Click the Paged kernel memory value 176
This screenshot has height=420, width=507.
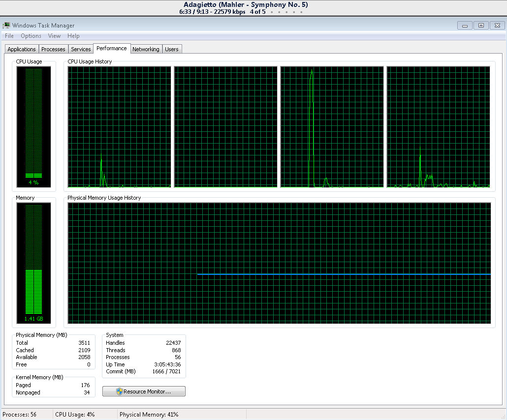[x=85, y=386]
